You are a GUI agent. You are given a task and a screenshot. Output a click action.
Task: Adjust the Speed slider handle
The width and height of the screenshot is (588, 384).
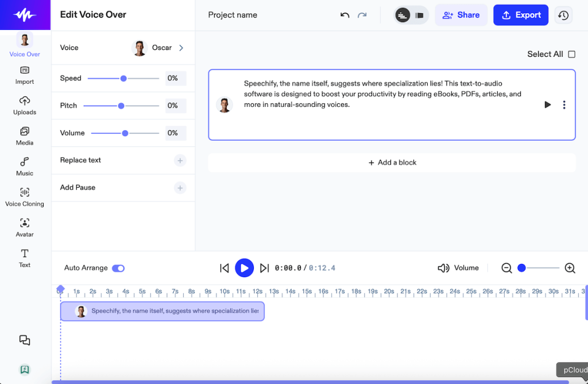[x=123, y=79]
